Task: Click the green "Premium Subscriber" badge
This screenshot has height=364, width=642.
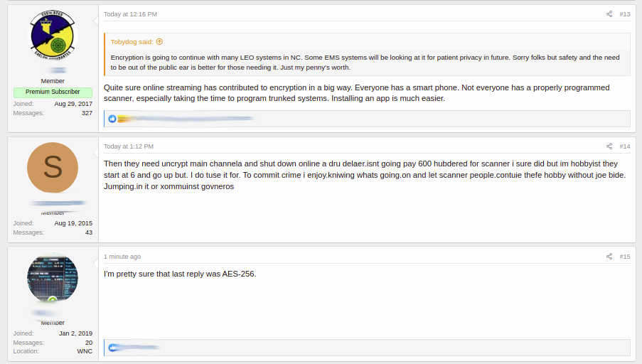Action: [x=53, y=92]
